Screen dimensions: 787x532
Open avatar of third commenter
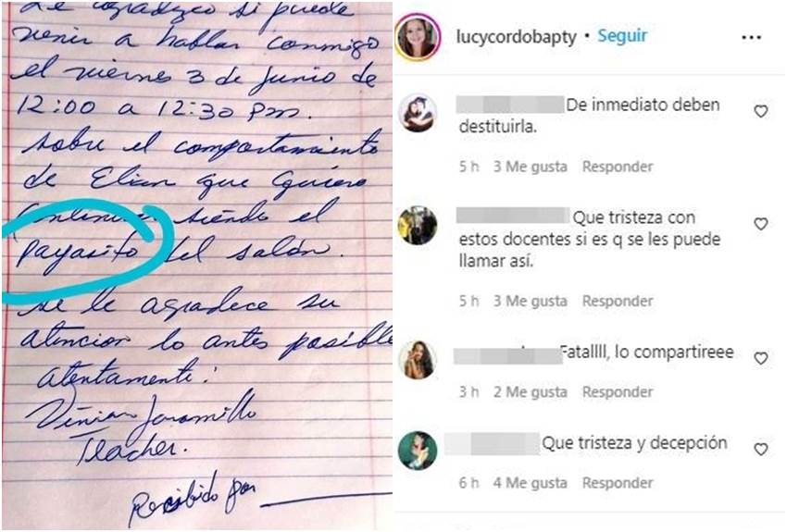coord(418,360)
